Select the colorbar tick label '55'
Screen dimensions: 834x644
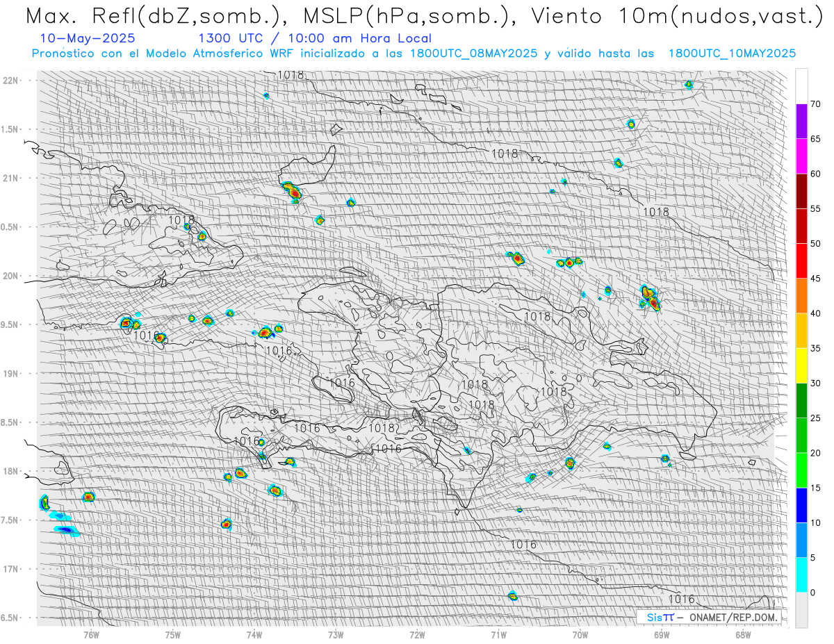click(x=816, y=209)
